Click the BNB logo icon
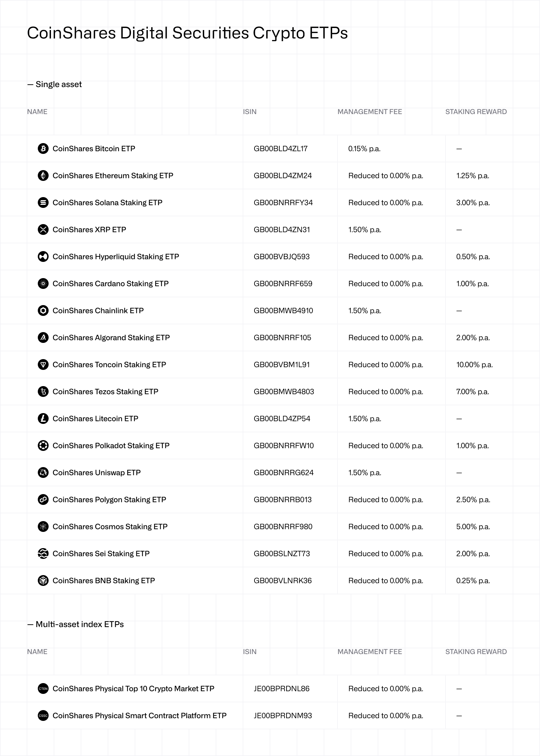540x756 pixels. [x=43, y=580]
